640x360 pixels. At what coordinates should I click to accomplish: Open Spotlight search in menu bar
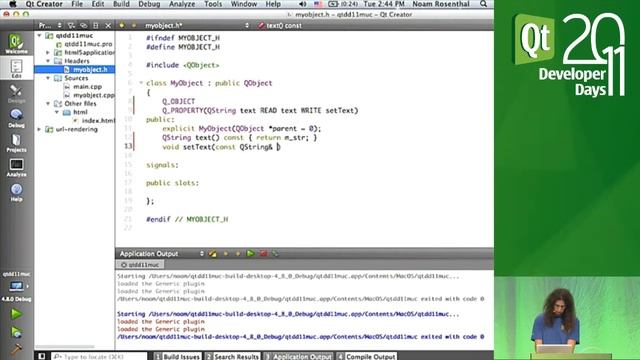(483, 4)
